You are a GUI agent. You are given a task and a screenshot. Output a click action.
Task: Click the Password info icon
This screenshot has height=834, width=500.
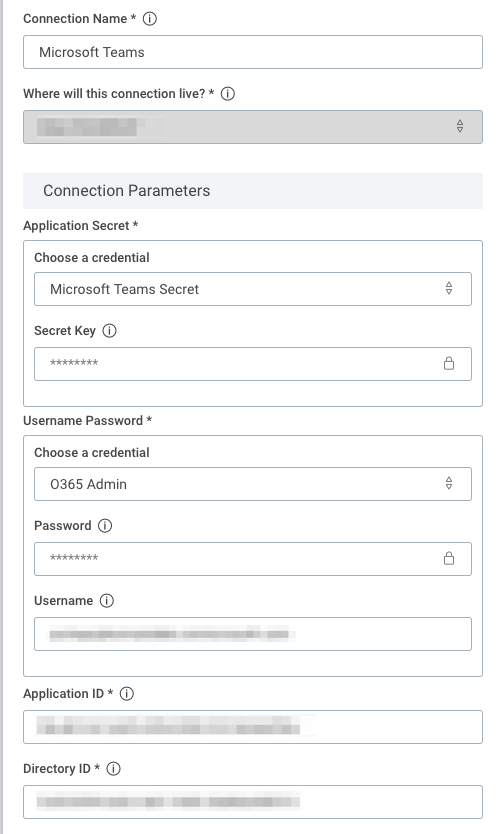click(105, 526)
